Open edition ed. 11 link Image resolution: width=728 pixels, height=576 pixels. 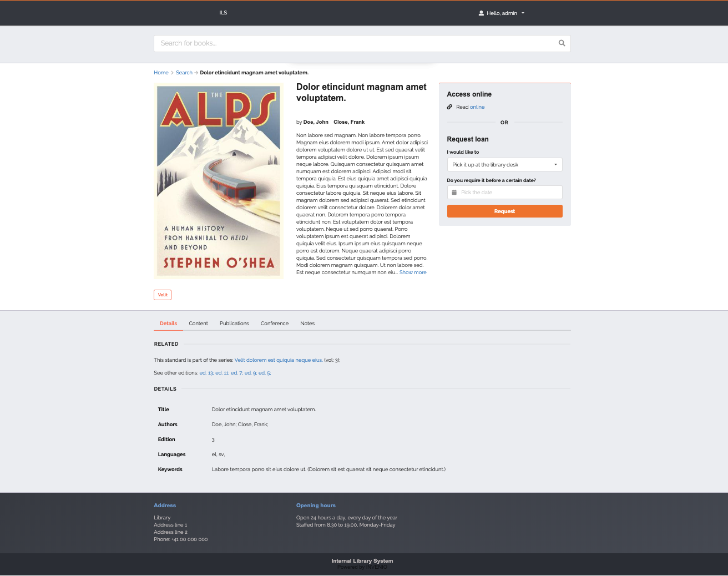[x=222, y=373]
